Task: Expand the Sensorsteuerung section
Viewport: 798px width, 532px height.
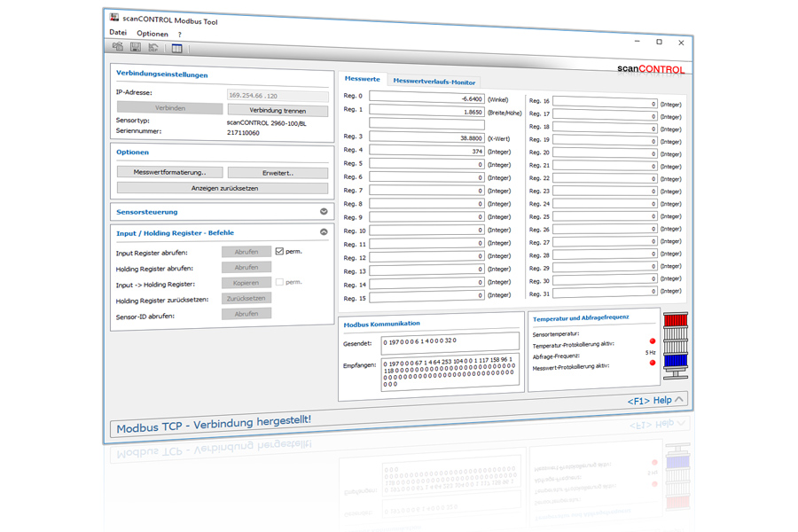Action: [x=324, y=212]
